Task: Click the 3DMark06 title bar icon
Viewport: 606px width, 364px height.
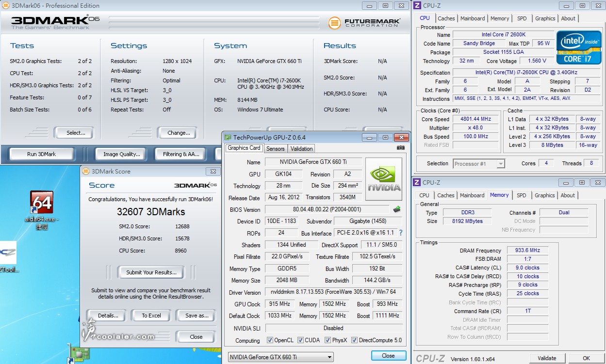Action: coord(6,6)
